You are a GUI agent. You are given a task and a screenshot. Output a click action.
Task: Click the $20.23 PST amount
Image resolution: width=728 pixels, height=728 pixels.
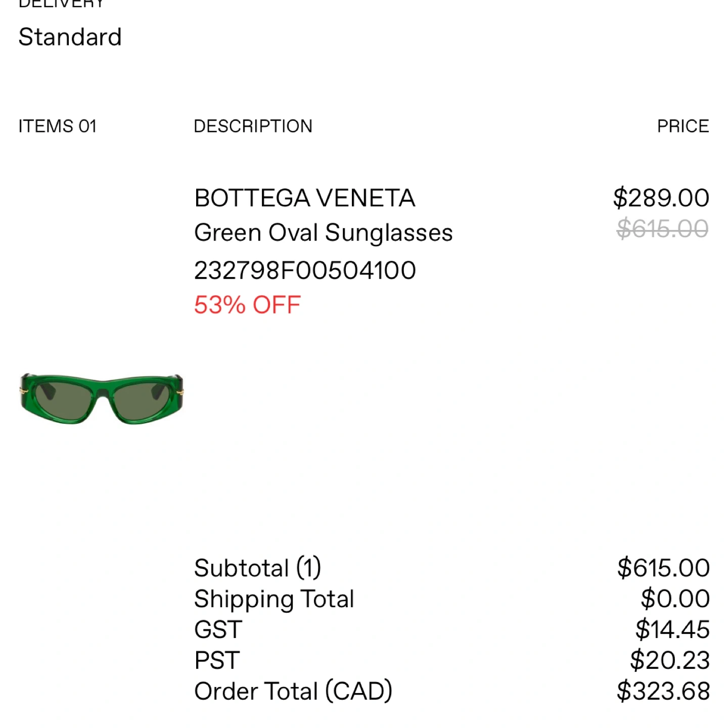(670, 661)
